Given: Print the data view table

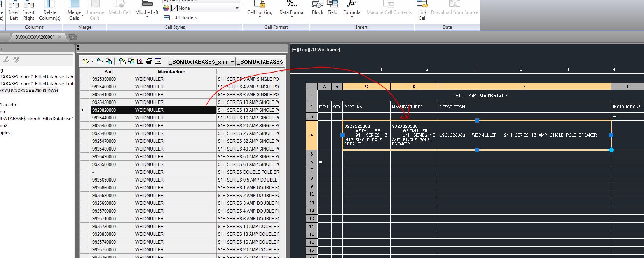Looking at the screenshot, I should click(149, 61).
